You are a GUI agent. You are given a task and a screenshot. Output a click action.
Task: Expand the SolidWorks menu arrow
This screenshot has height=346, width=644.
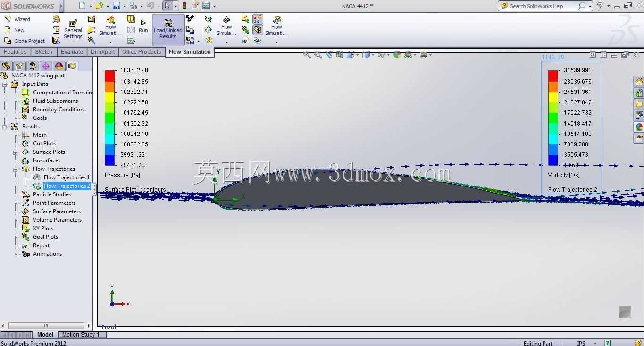(x=60, y=6)
